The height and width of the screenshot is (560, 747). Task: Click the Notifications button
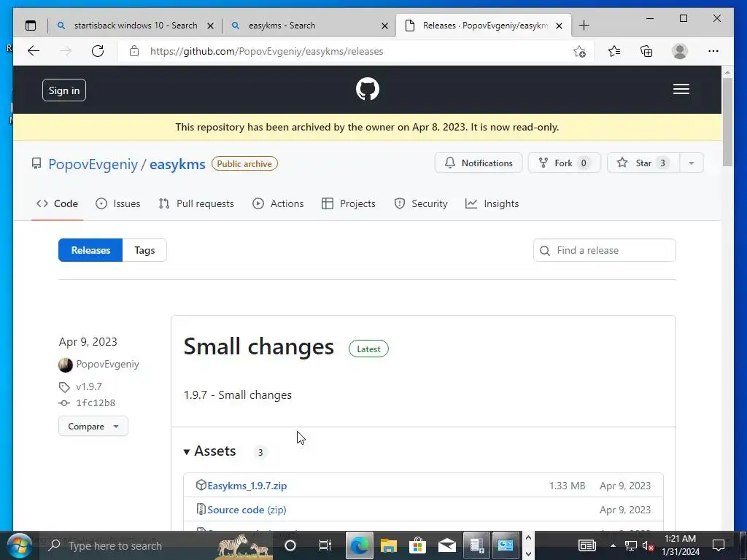point(479,163)
